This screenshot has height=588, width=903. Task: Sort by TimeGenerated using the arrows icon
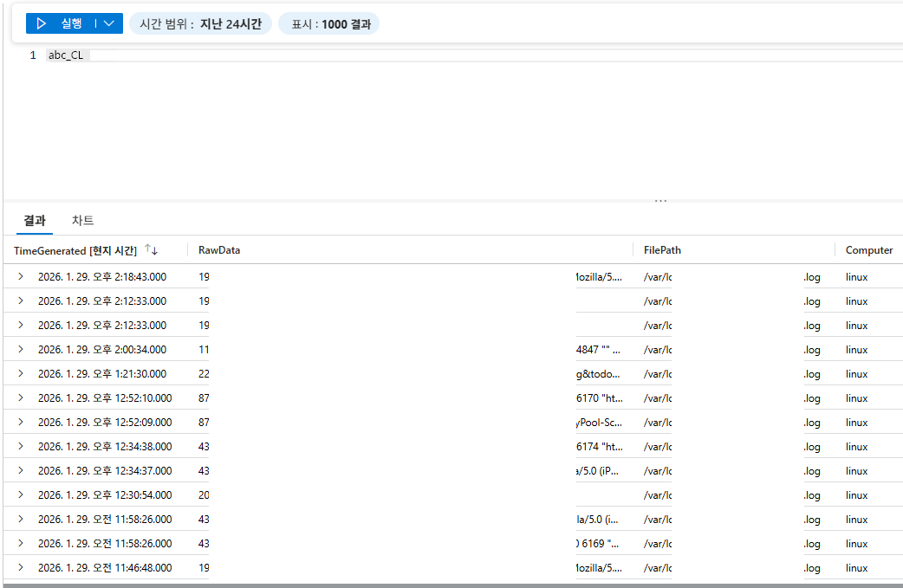(151, 249)
